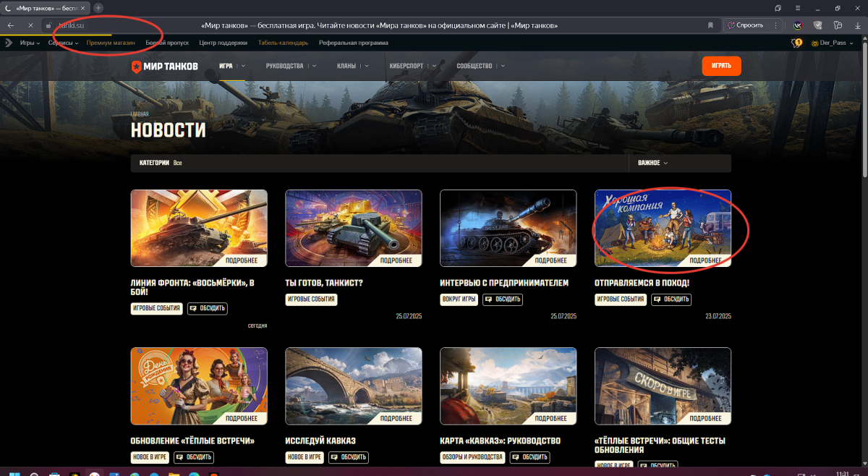Open headline ТЫ ГОТОВ, ТАНКИСТ?

(325, 283)
